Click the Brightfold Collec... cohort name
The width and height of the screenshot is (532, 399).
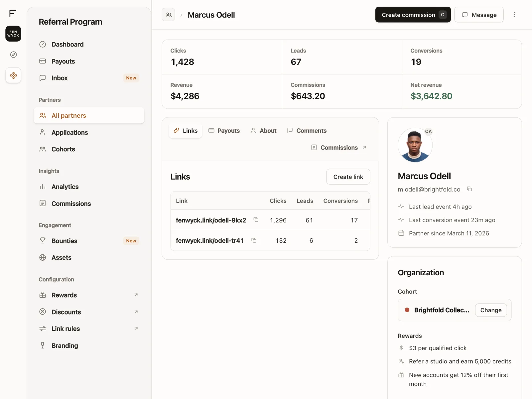click(442, 310)
